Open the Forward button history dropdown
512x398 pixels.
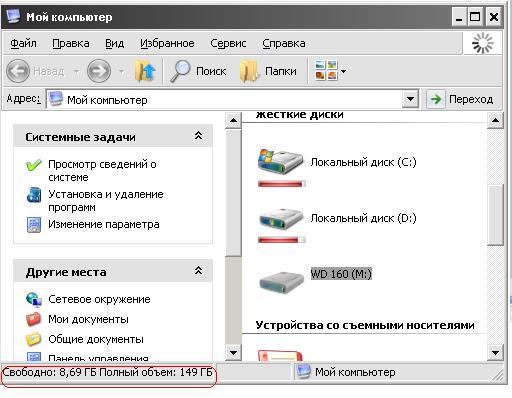(122, 71)
